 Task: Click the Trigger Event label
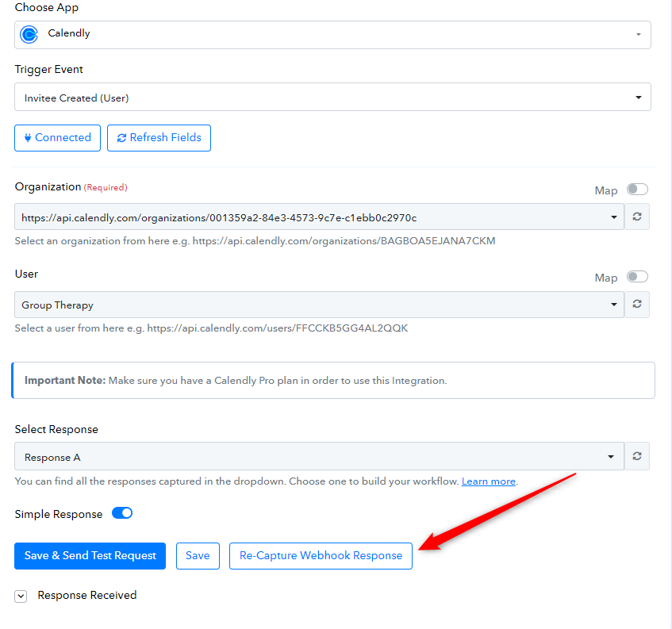click(x=49, y=70)
